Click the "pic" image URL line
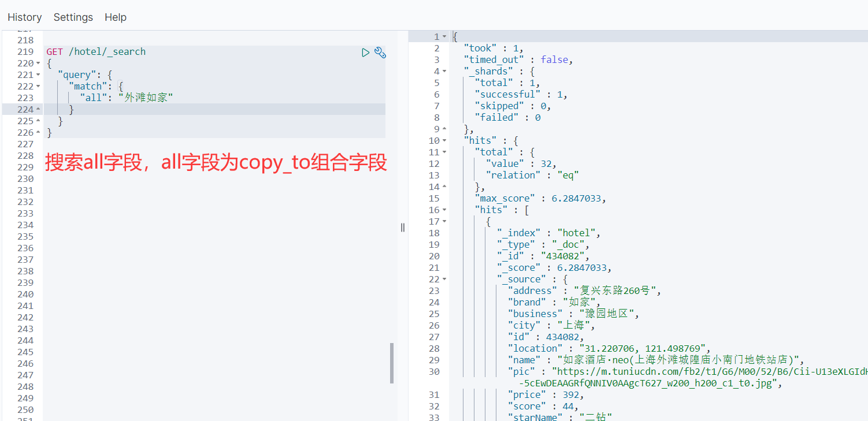The image size is (868, 421). point(688,378)
